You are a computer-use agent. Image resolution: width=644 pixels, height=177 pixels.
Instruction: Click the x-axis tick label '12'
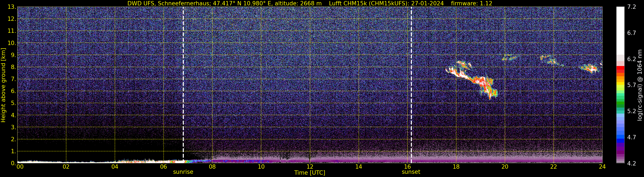pyautogui.click(x=310, y=166)
